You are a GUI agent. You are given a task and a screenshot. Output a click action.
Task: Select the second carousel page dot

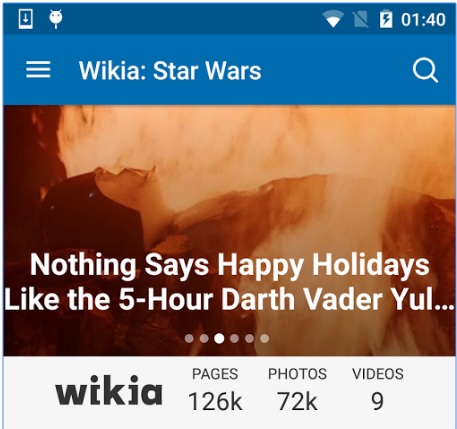pos(204,338)
